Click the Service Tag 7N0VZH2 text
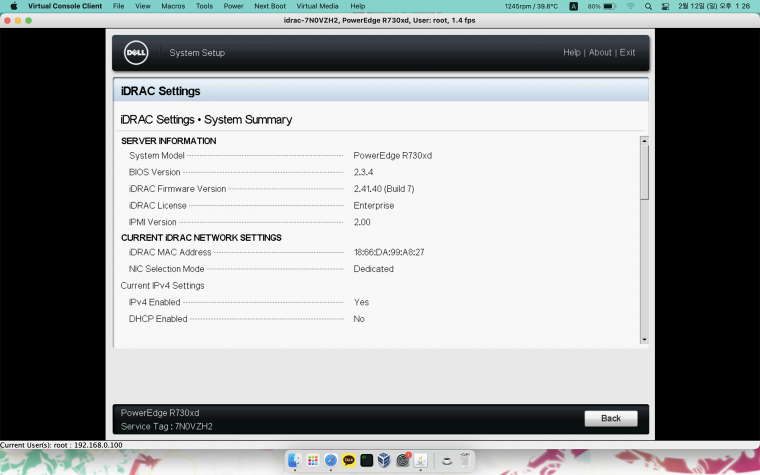This screenshot has width=760, height=475. (x=166, y=427)
